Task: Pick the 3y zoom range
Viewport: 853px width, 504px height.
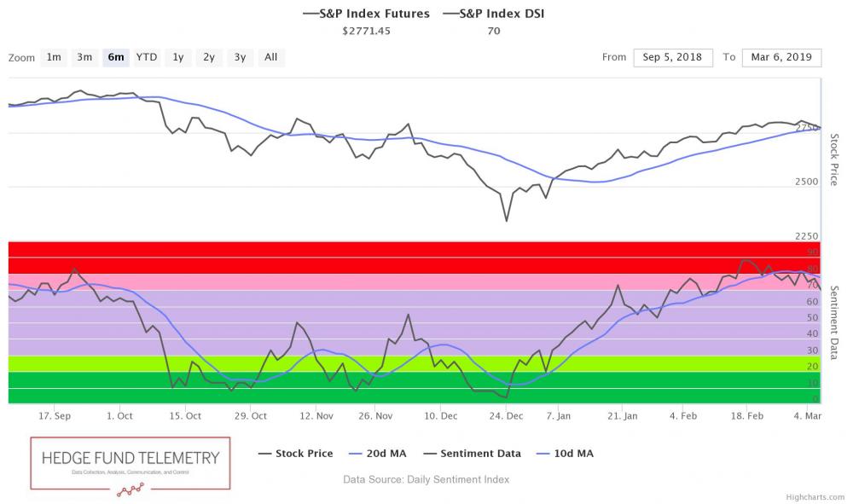Action: (x=240, y=57)
